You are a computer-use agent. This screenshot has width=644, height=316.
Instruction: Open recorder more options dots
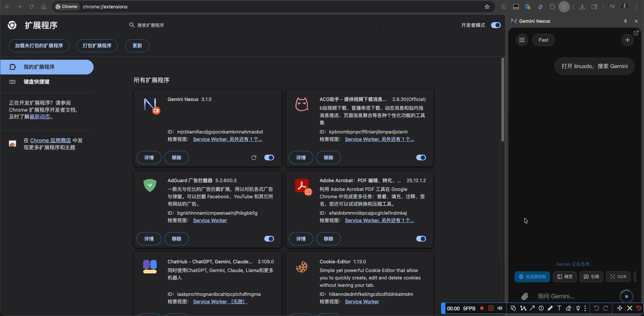click(x=585, y=308)
